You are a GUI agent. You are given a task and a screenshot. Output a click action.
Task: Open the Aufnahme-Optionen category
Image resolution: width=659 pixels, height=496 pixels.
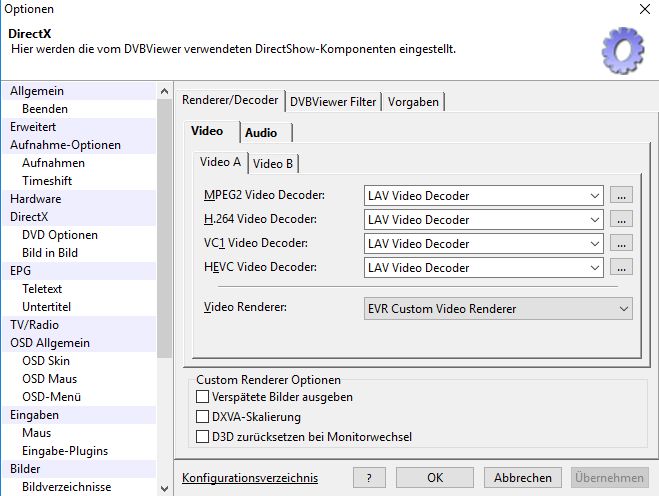pos(79,145)
